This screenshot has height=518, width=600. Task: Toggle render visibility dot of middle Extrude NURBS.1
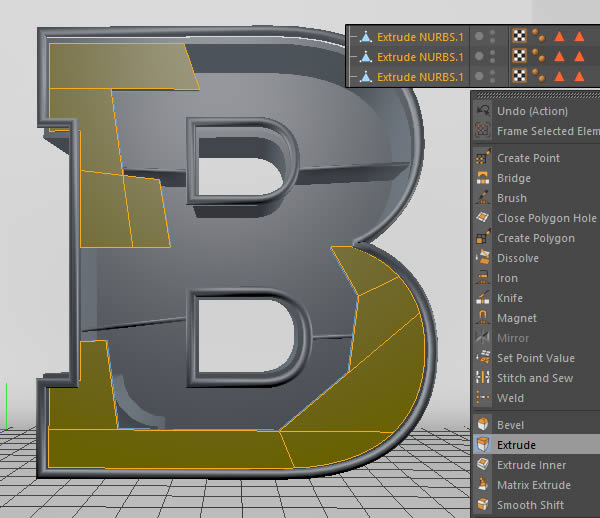pyautogui.click(x=492, y=60)
